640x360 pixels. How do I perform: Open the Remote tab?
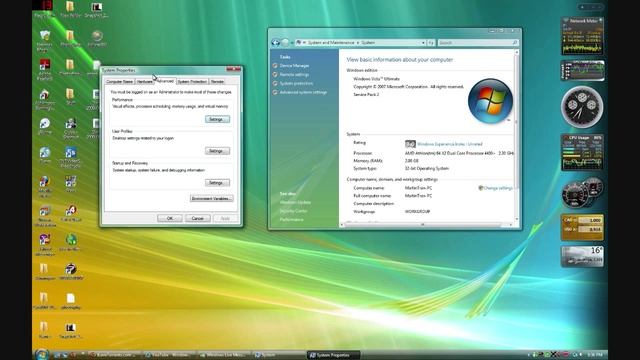pos(217,82)
